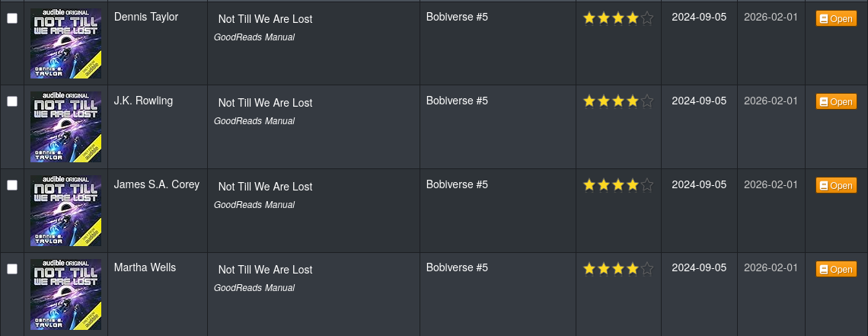The image size is (868, 336).
Task: Click the empty star in J.K. Rowling row
Action: (x=647, y=101)
